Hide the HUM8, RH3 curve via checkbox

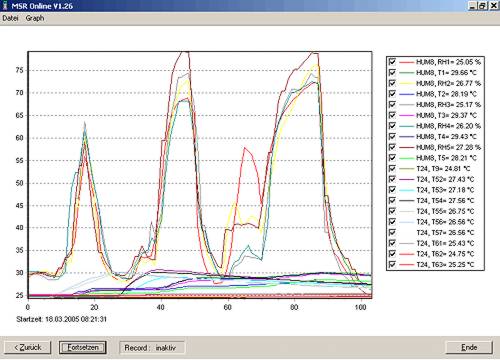(x=392, y=104)
